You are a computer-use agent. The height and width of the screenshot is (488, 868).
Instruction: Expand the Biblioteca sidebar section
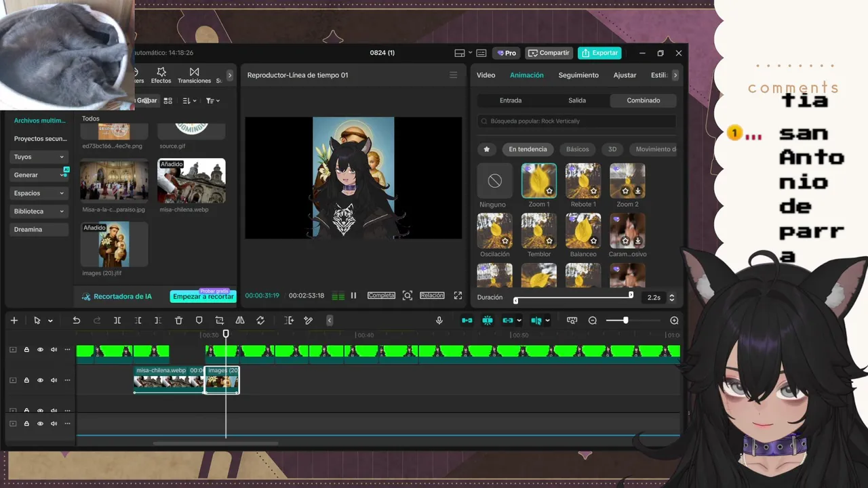click(x=39, y=211)
